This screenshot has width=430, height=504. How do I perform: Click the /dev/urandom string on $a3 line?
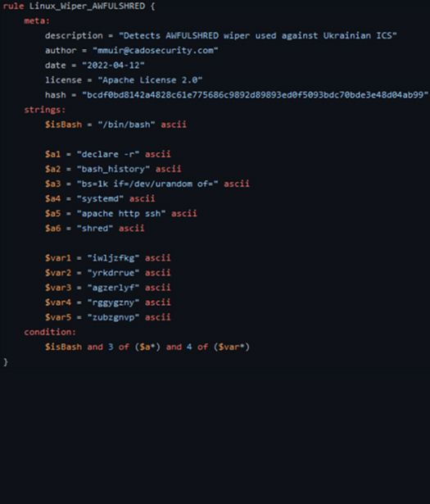click(x=147, y=184)
